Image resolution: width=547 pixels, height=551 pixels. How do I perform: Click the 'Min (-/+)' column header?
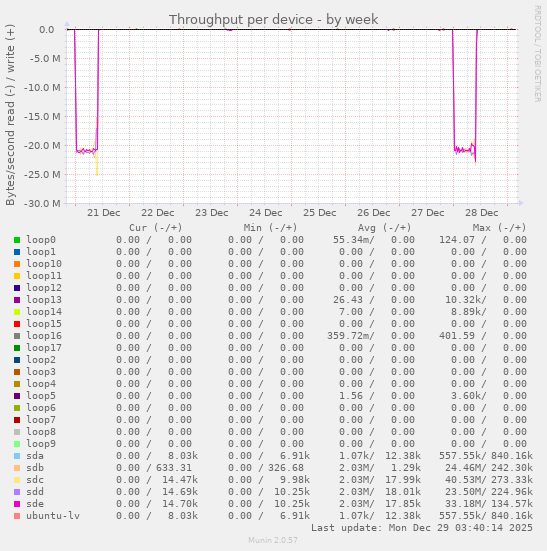271,228
